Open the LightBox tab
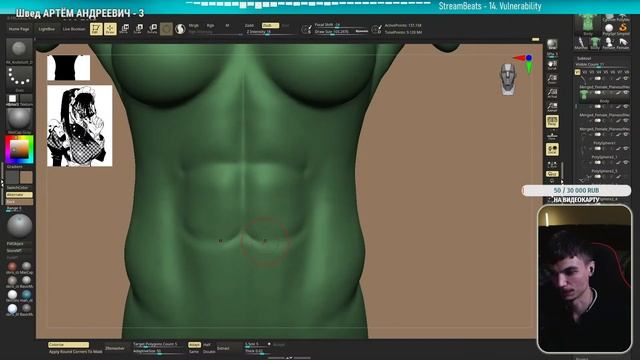 point(47,29)
